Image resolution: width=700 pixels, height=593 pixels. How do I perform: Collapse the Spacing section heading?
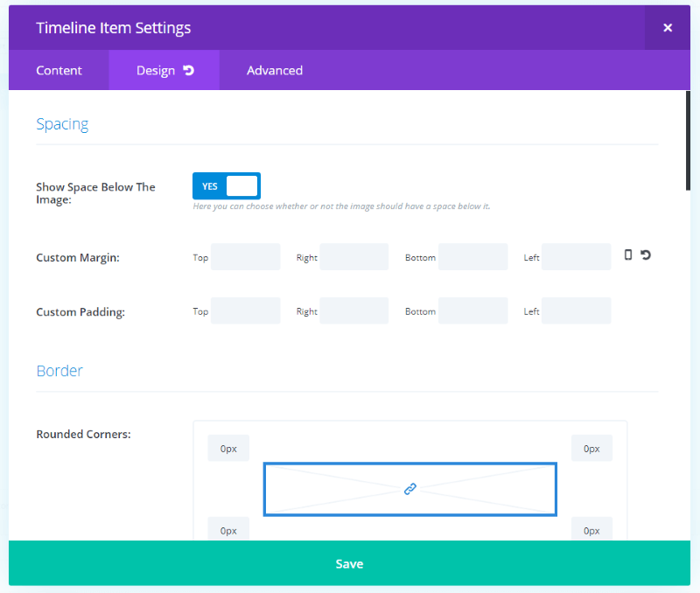(x=62, y=124)
